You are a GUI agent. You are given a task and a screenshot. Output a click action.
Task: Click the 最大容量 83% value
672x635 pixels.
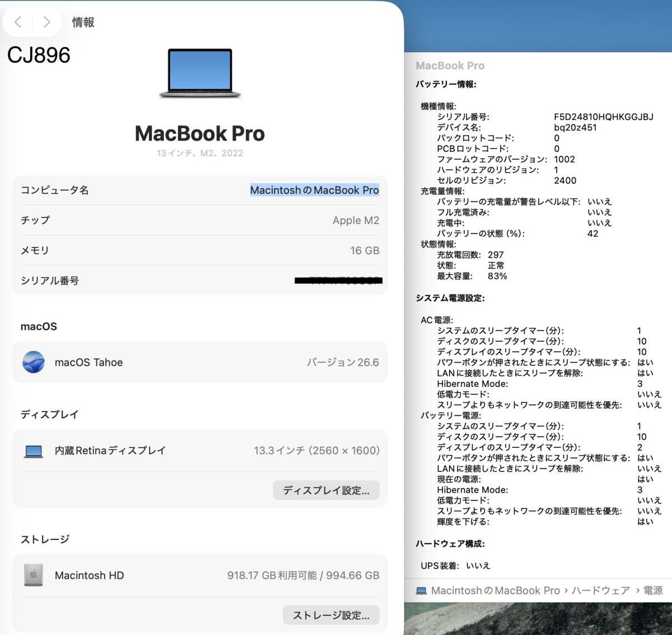[x=497, y=277]
